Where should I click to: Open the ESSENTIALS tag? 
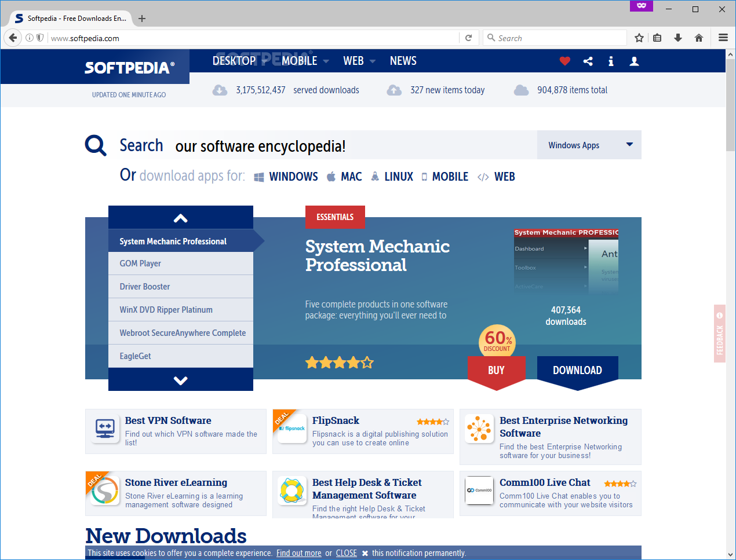point(335,217)
